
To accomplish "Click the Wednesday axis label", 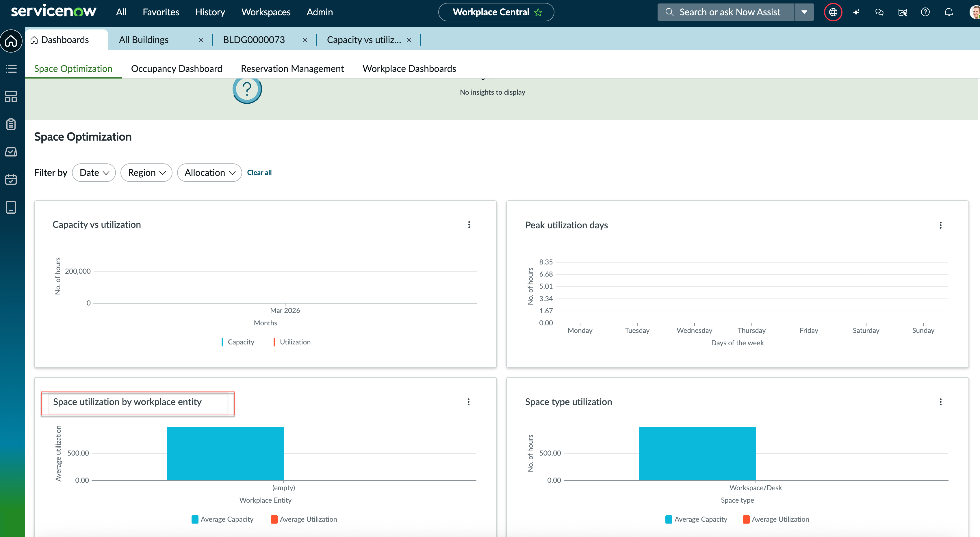I will coord(694,331).
